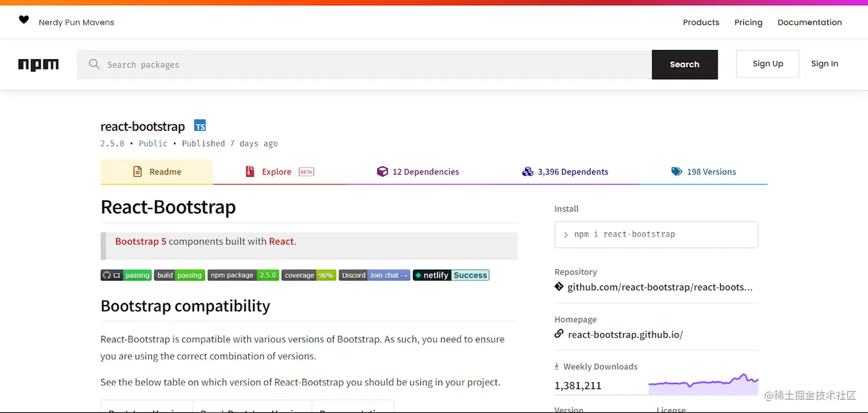Click the TypeScript TS badge icon
868x413 pixels.
[200, 126]
